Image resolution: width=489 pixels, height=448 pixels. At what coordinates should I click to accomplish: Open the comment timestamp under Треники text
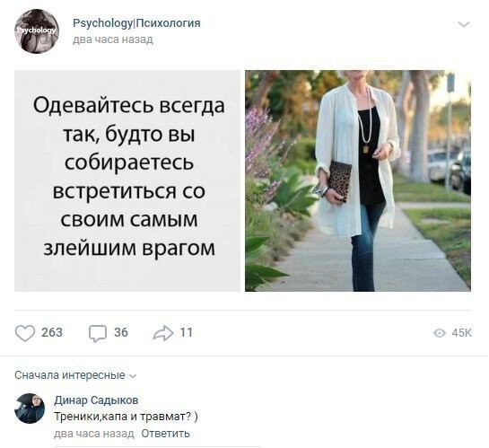pyautogui.click(x=94, y=434)
